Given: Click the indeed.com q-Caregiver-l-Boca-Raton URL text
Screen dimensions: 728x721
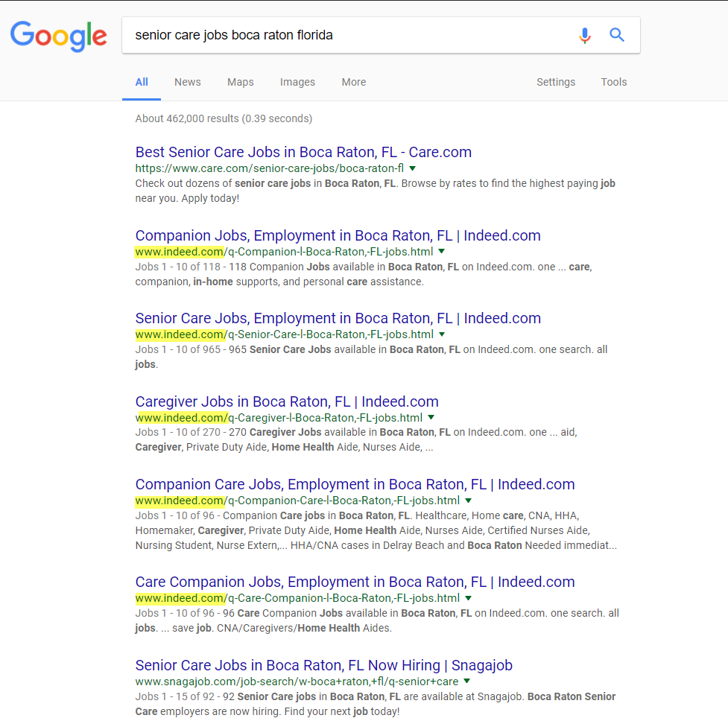Looking at the screenshot, I should [279, 418].
